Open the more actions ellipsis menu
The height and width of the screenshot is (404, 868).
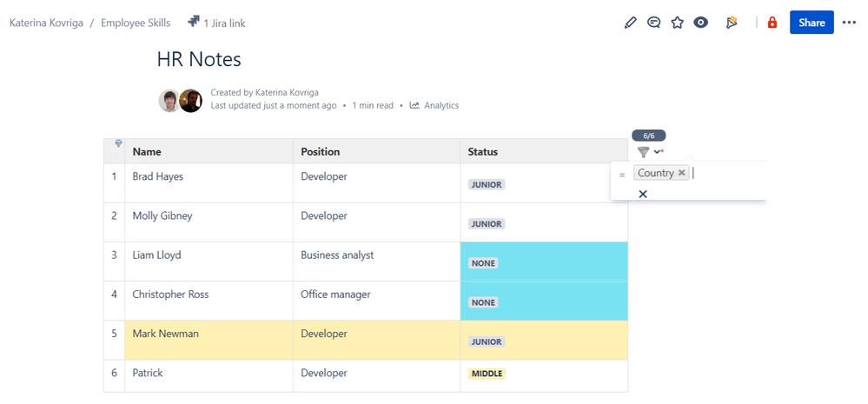pyautogui.click(x=849, y=23)
